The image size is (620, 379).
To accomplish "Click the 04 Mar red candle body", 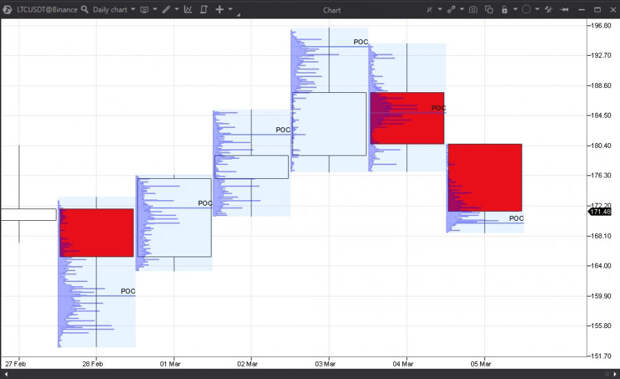I will tap(407, 118).
